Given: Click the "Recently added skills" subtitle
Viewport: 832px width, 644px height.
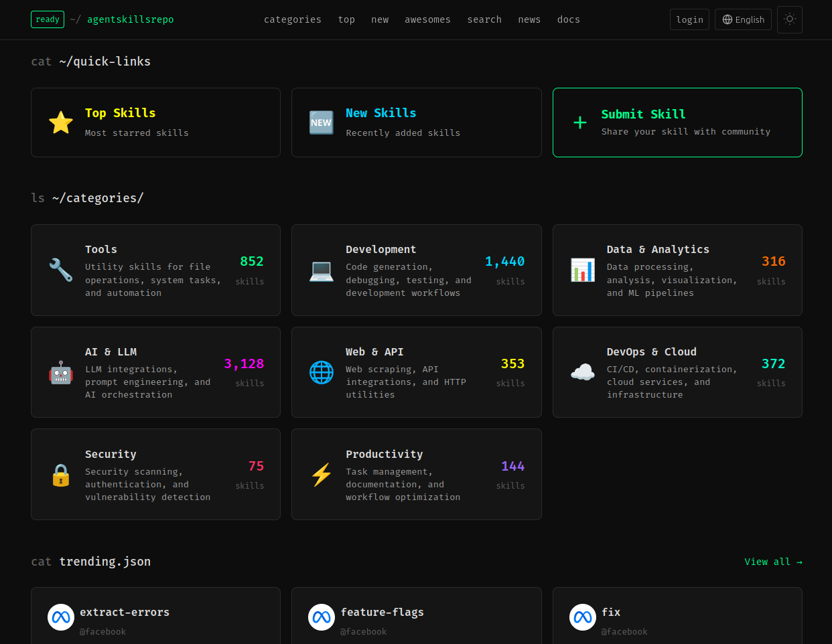Looking at the screenshot, I should [403, 133].
